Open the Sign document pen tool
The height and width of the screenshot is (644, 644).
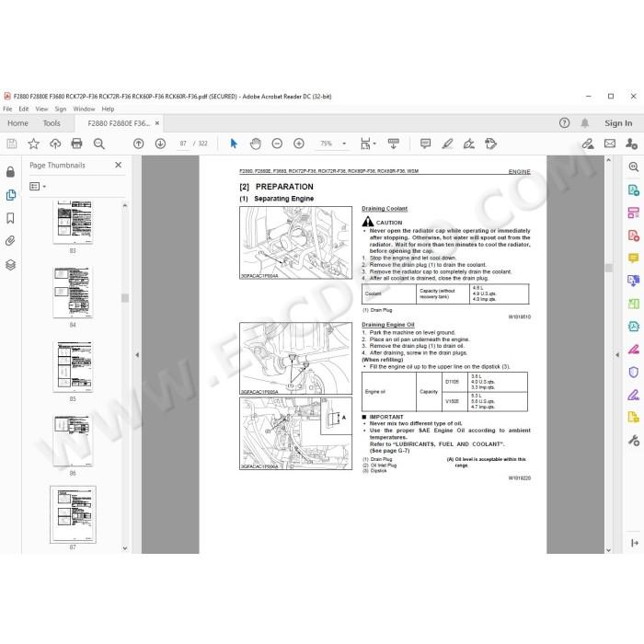pyautogui.click(x=469, y=144)
